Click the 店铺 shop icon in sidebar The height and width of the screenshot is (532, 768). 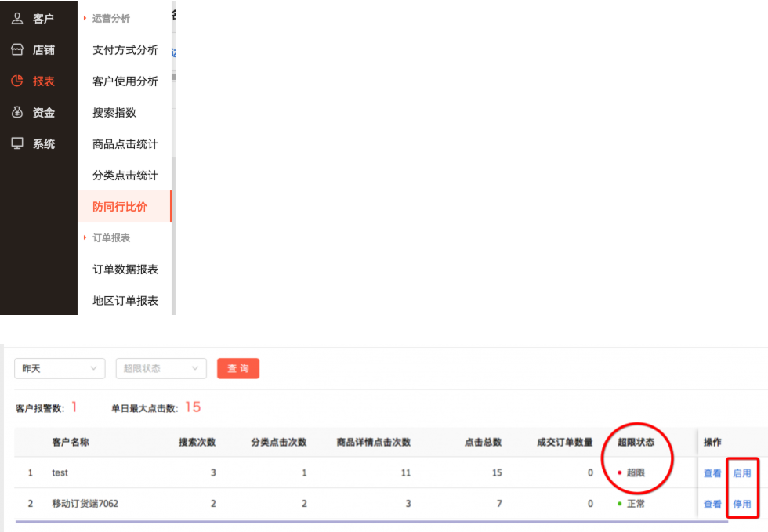(x=17, y=49)
